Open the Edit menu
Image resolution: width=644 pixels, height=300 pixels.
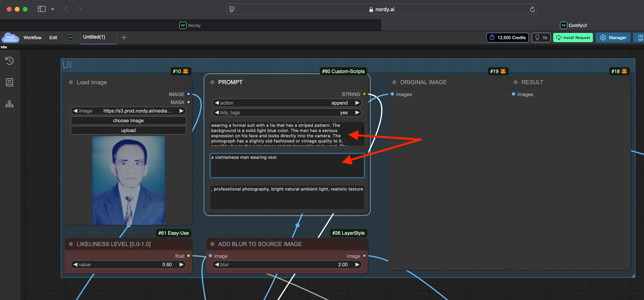53,38
